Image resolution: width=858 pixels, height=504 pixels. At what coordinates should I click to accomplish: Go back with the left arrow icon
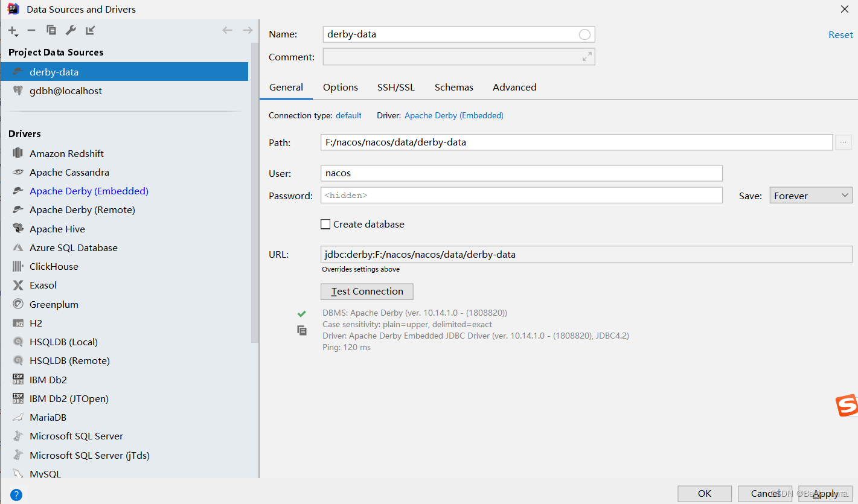click(x=227, y=30)
